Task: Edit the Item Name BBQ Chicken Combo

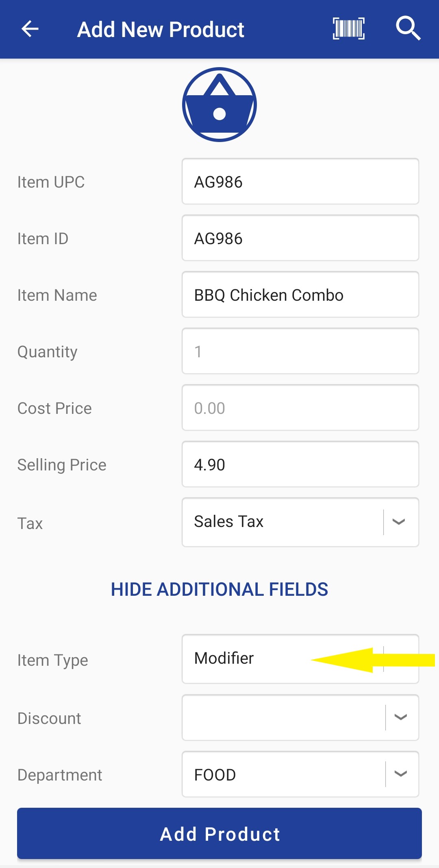Action: [300, 295]
